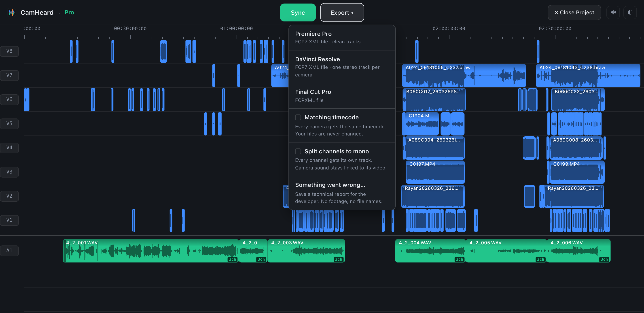Select audio clip 4_2_001.WAV
This screenshot has width=644, height=313.
(150, 251)
